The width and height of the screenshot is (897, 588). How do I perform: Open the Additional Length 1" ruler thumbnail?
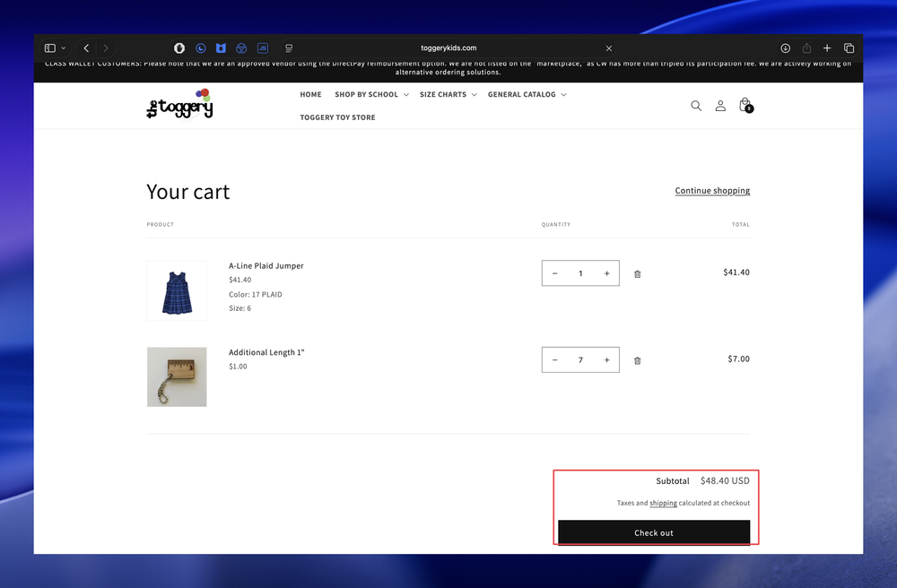coord(177,377)
